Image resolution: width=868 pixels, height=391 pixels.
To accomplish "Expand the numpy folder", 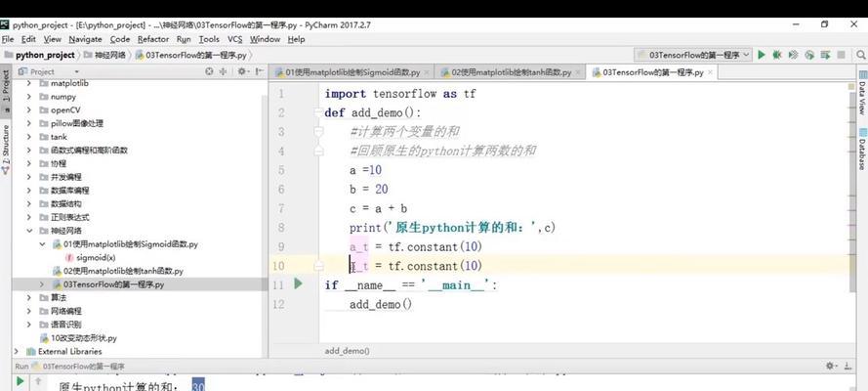I will 28,97.
